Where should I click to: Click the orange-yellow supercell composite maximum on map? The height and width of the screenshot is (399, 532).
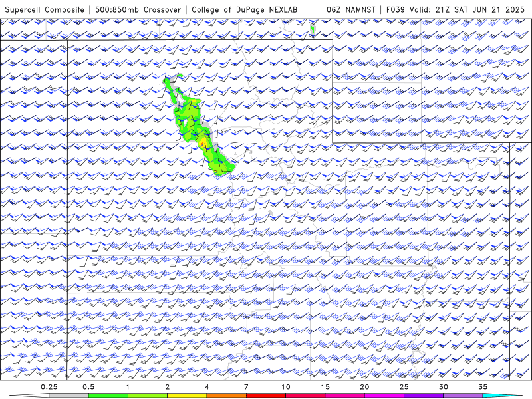(203, 144)
